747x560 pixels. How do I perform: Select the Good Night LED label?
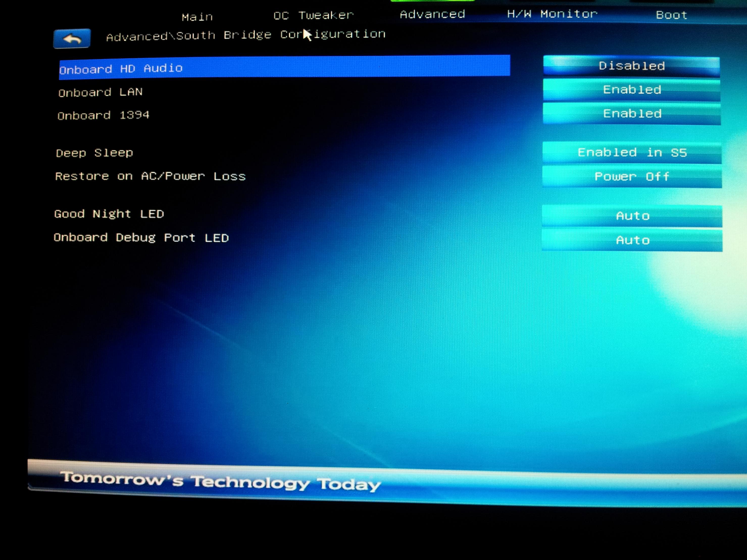coord(109,214)
